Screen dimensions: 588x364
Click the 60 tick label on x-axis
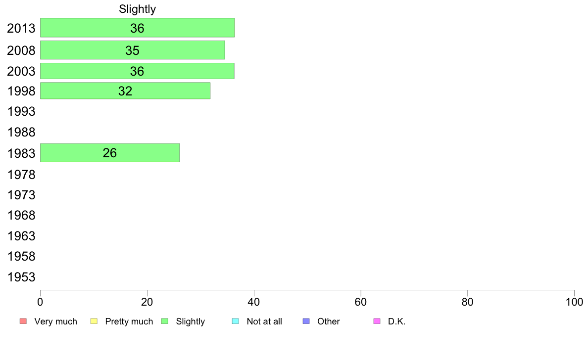pos(361,301)
